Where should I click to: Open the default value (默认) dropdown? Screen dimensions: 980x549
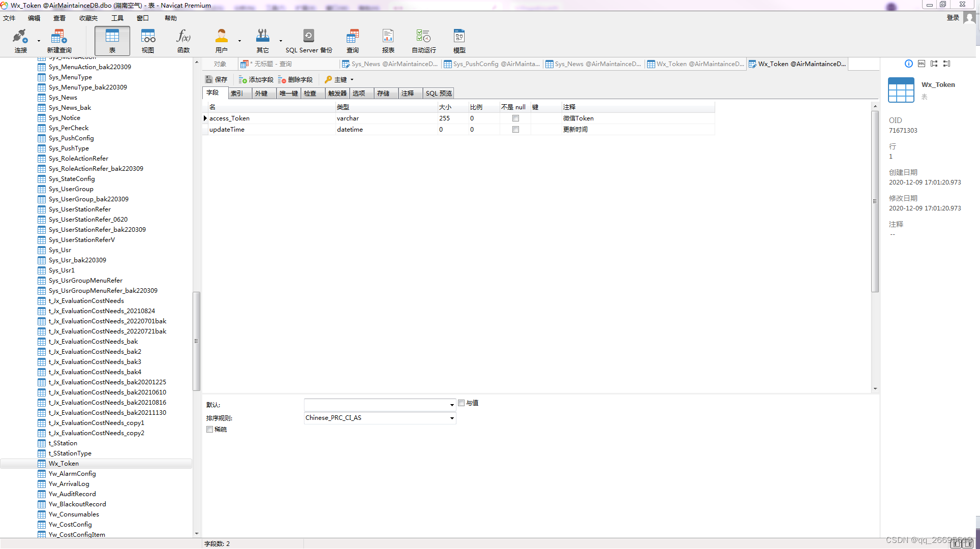pos(451,405)
